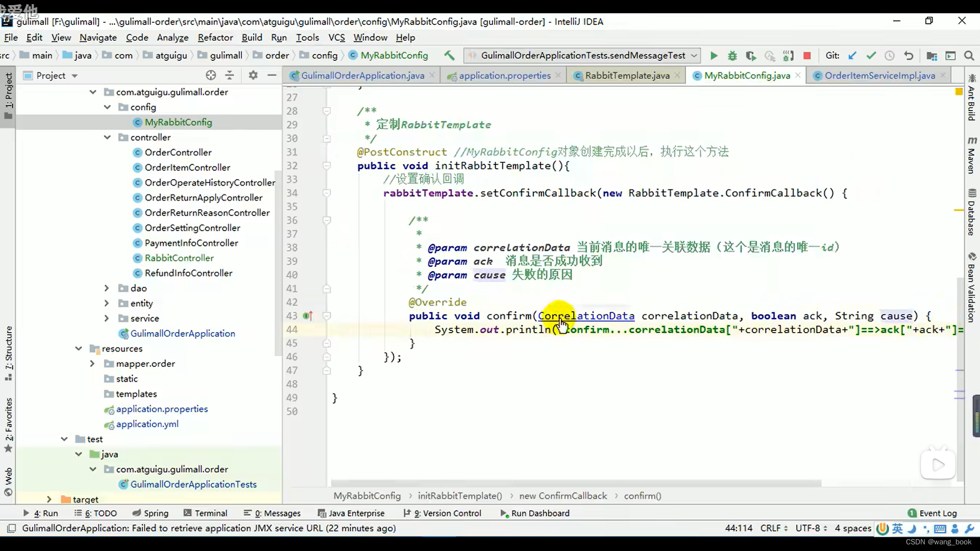Open Project panel settings gear
The image size is (980, 551).
[x=253, y=76]
